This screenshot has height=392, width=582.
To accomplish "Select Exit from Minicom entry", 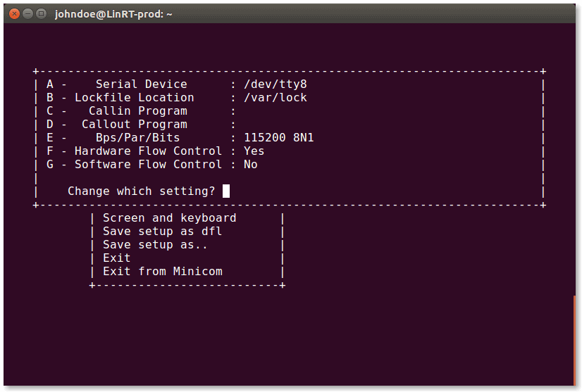I will tap(162, 272).
